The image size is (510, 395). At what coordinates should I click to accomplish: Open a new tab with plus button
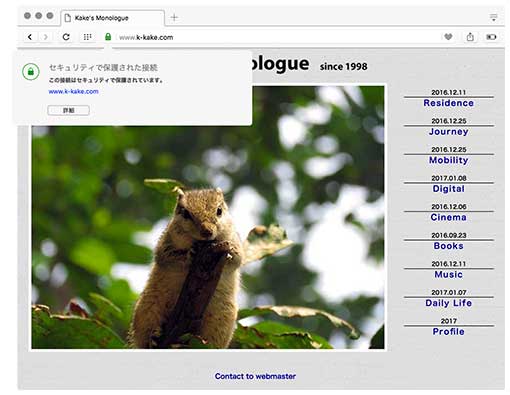pyautogui.click(x=174, y=17)
